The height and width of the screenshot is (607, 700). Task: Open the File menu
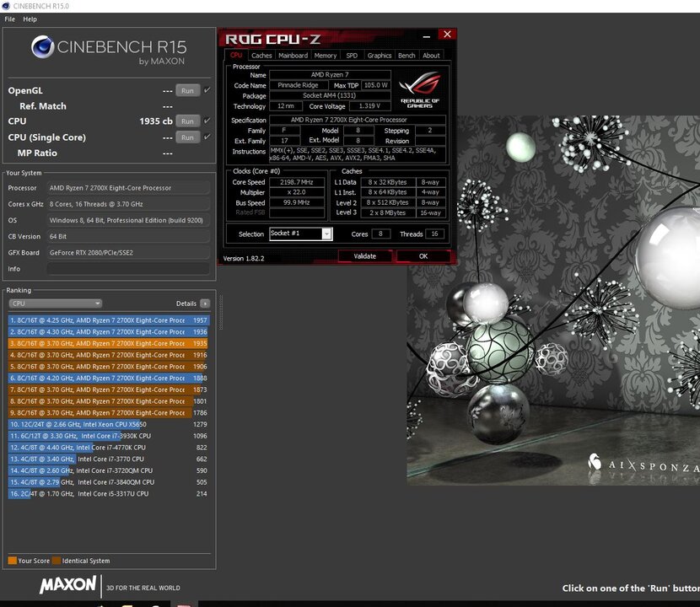coord(10,19)
